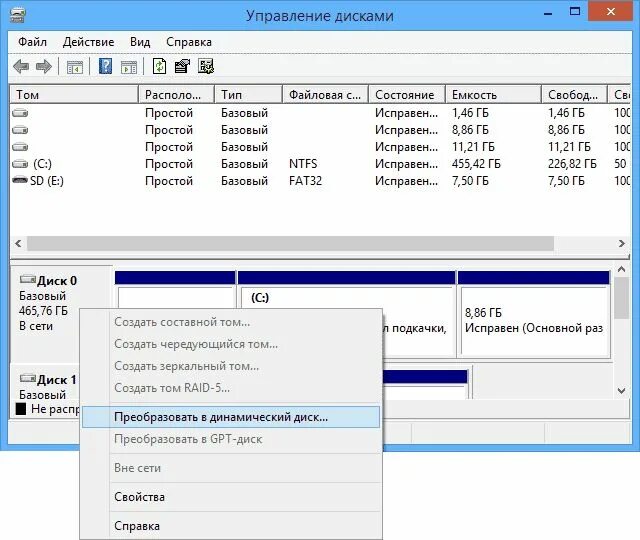
Task: Click the 11,21 ГБ capacity cell
Action: 473,147
